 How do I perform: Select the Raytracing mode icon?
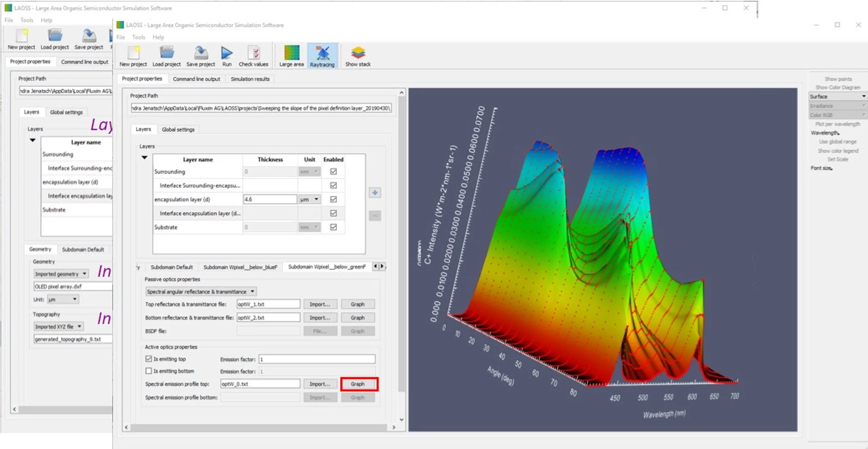tap(322, 55)
